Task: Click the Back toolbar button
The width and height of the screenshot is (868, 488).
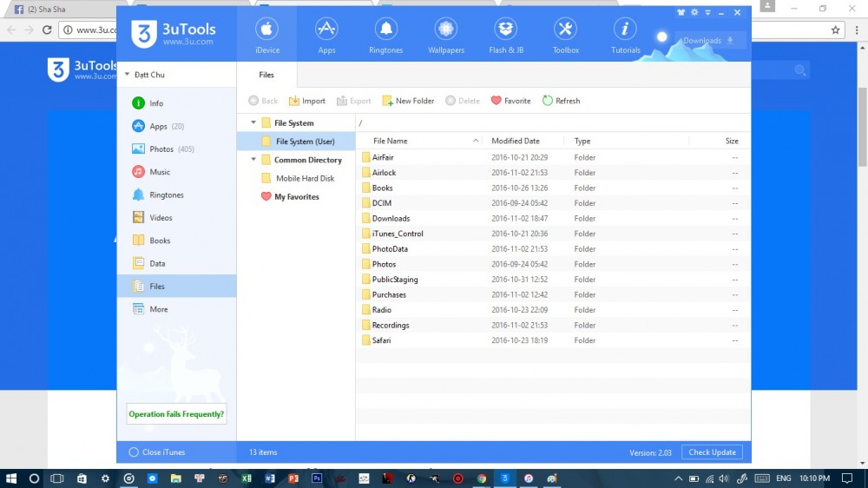Action: click(263, 101)
